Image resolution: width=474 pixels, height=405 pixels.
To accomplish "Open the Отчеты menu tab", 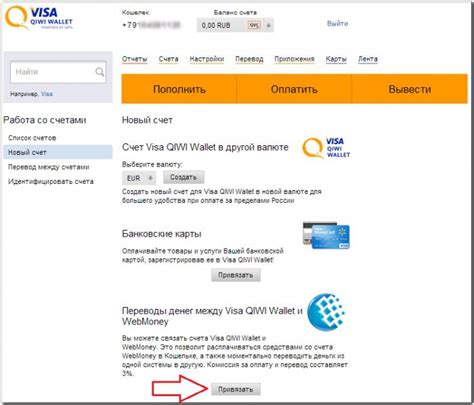I will pos(135,59).
